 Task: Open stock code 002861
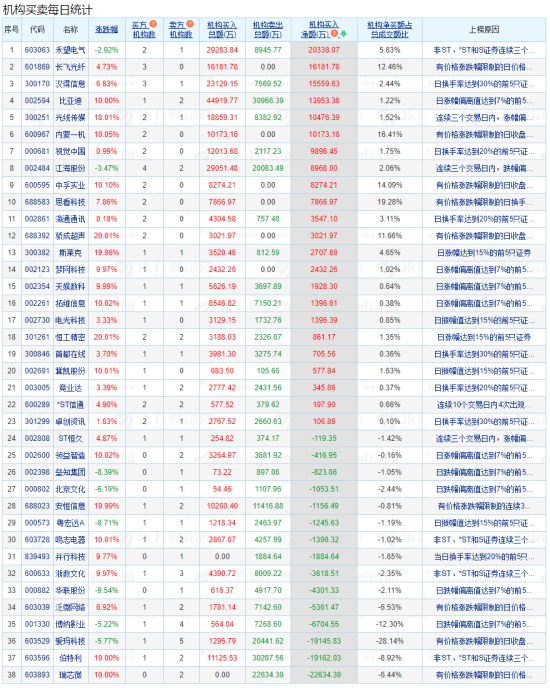tap(37, 219)
